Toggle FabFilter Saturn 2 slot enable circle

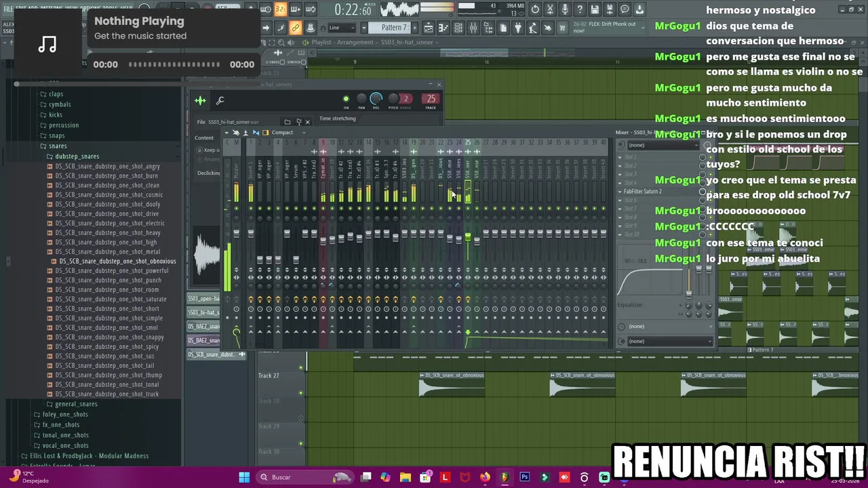703,191
